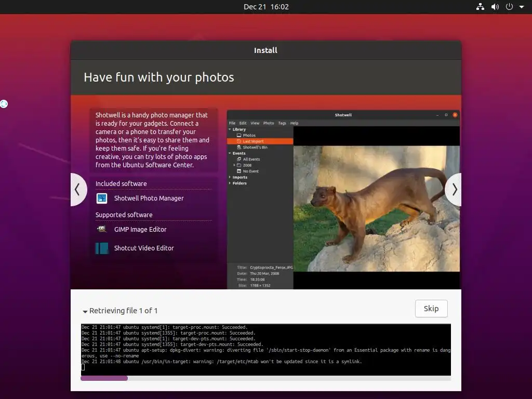Select Shotwell's Bin entry
532x399 pixels.
[255, 147]
